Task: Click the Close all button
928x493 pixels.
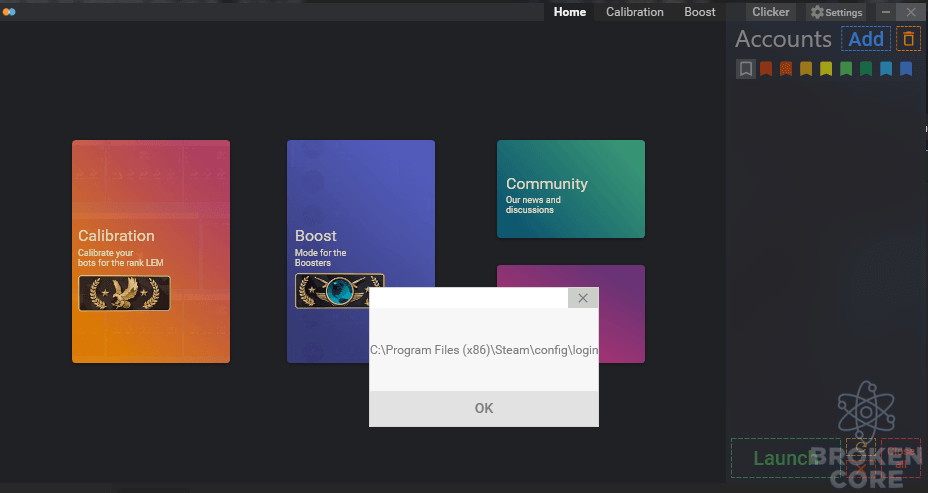Action: (x=901, y=458)
